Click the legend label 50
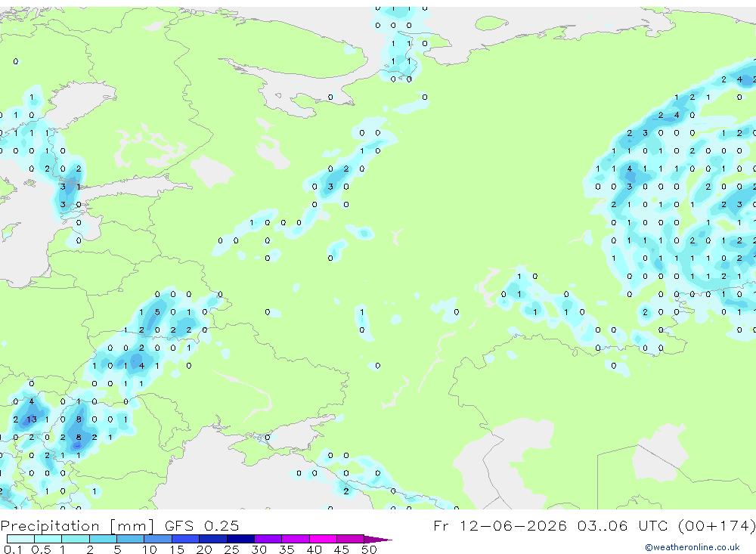 tap(369, 549)
